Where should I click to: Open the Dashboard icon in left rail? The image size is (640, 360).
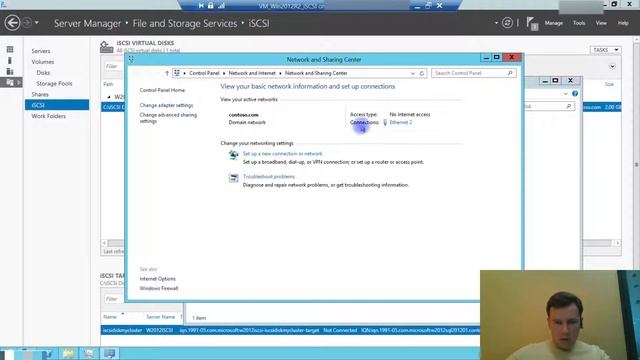pos(10,49)
